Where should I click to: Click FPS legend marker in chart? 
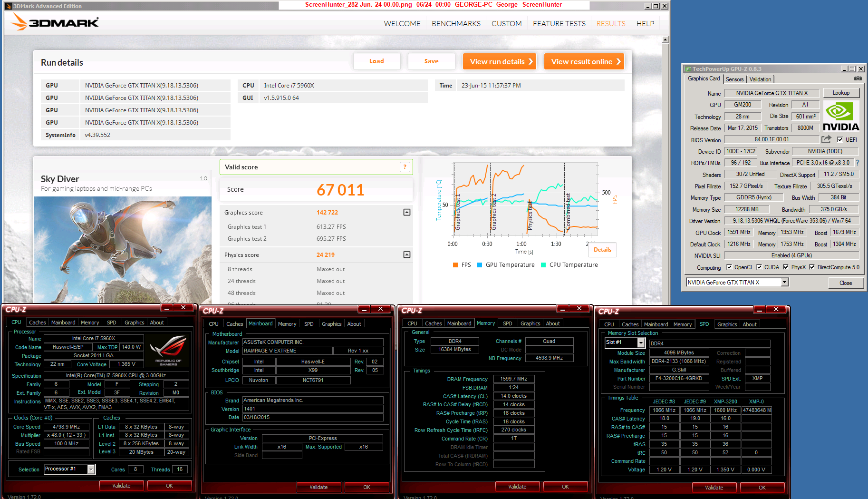point(455,265)
